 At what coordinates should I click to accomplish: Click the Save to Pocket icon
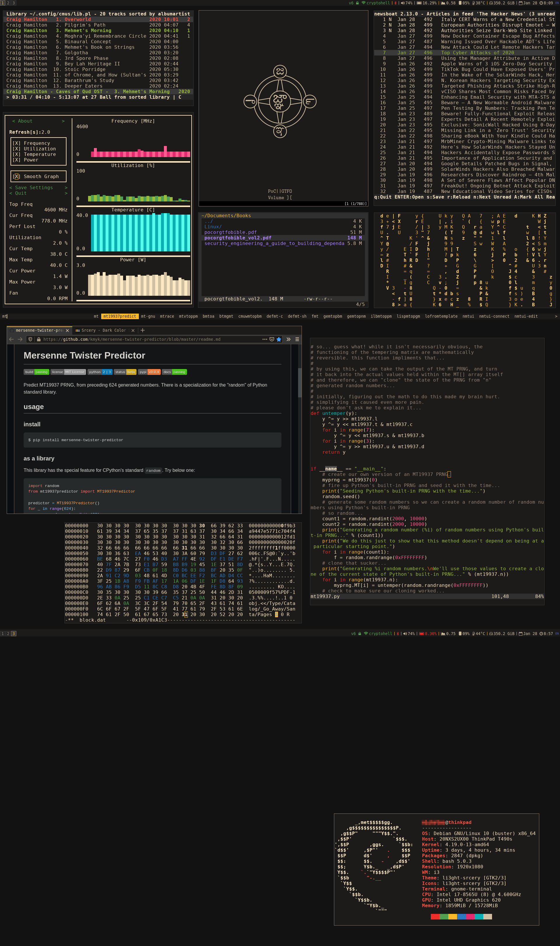[x=272, y=339]
